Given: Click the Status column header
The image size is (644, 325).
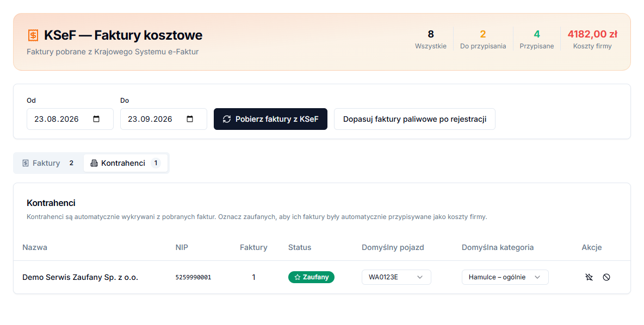Looking at the screenshot, I should 299,247.
